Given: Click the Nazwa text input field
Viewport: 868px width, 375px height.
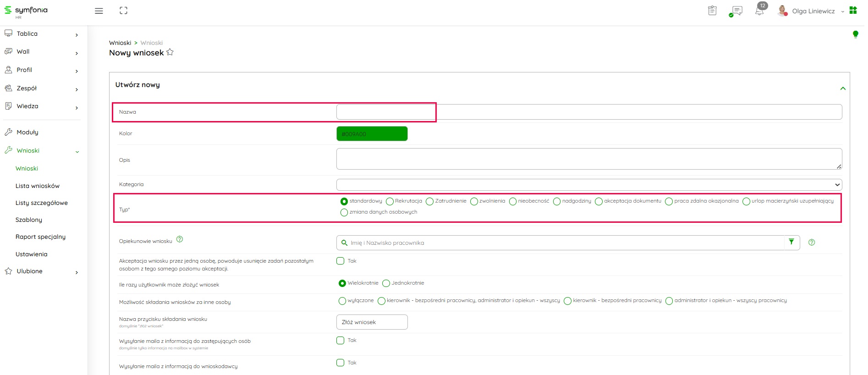Looking at the screenshot, I should coord(589,112).
